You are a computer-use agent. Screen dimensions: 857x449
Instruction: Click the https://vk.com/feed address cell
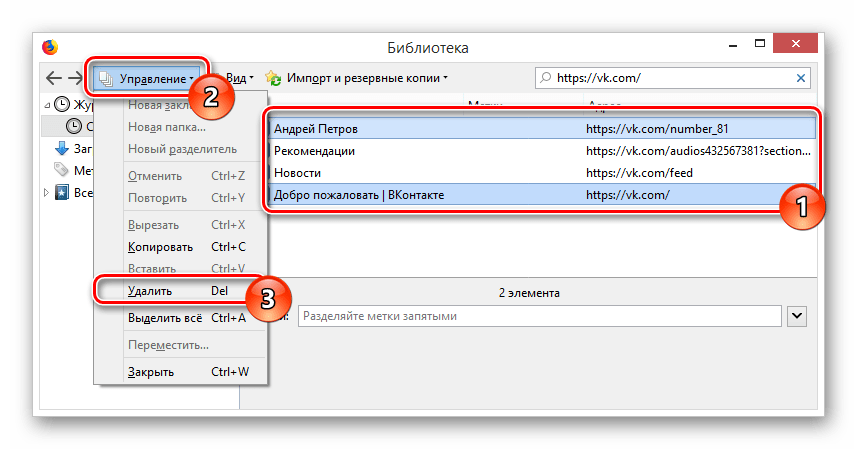[639, 173]
